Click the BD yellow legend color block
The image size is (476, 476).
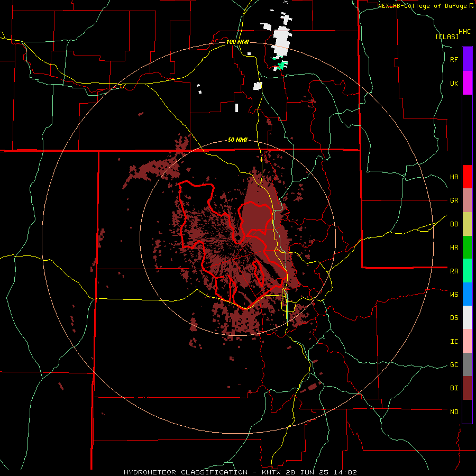(467, 224)
